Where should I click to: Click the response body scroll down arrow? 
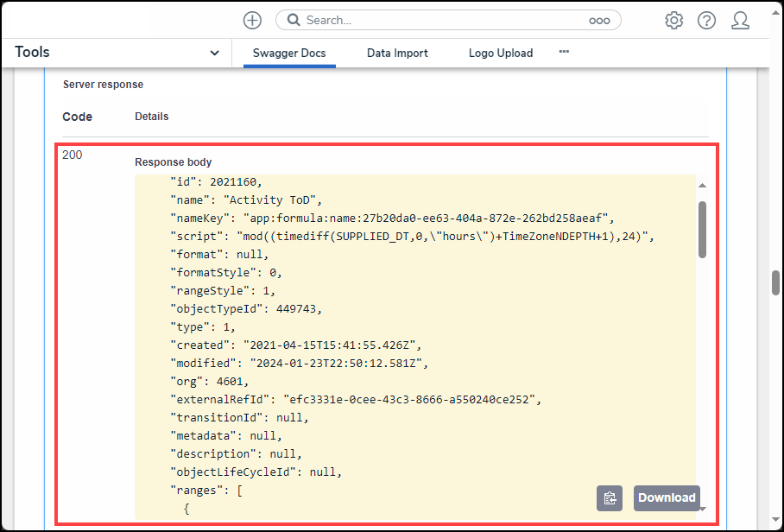click(702, 510)
